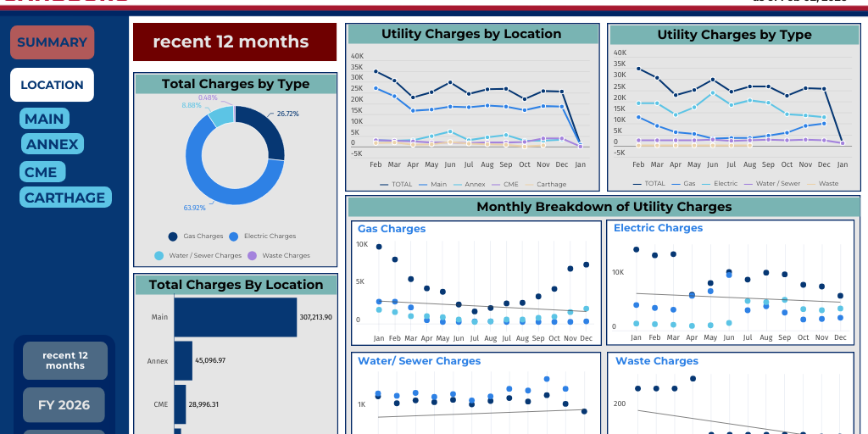Click the 8.88% water/sewer donut segment
868x434 pixels.
(x=221, y=115)
